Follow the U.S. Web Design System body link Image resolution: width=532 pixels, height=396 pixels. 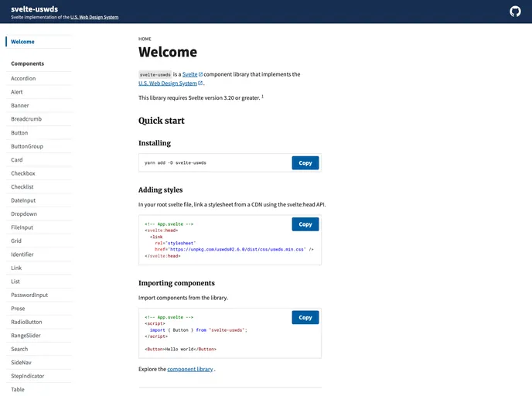click(x=168, y=83)
